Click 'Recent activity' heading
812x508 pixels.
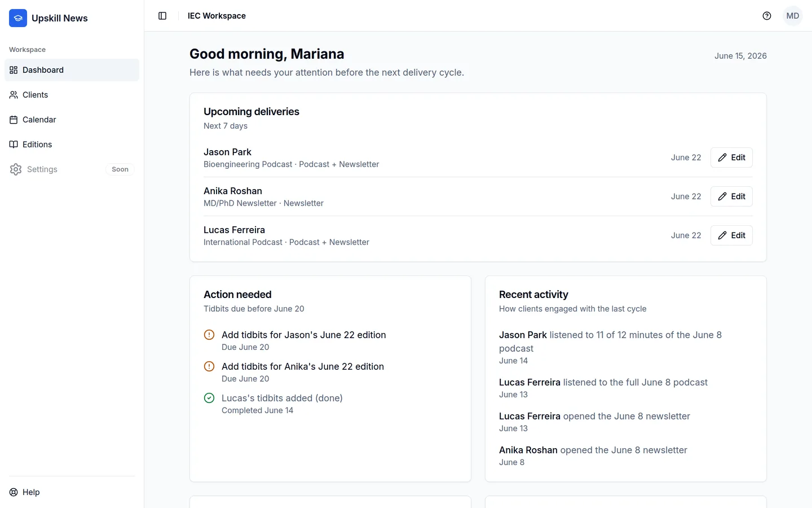533,295
